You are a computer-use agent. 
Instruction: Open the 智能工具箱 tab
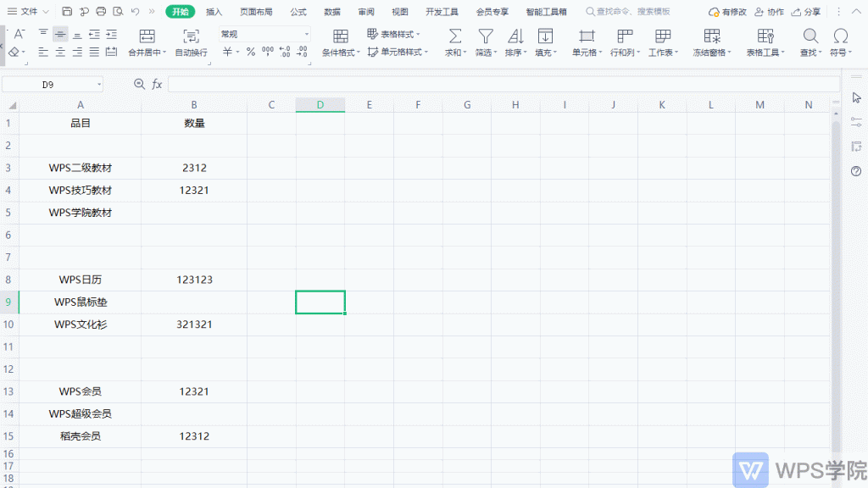pos(547,12)
